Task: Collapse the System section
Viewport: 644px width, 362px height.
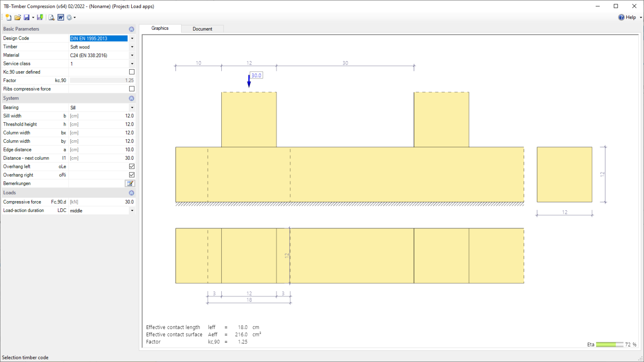Action: tap(131, 98)
